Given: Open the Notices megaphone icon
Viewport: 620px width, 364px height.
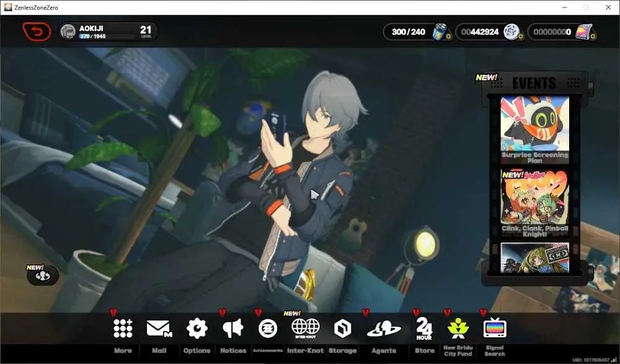Looking at the screenshot, I should pos(233,329).
